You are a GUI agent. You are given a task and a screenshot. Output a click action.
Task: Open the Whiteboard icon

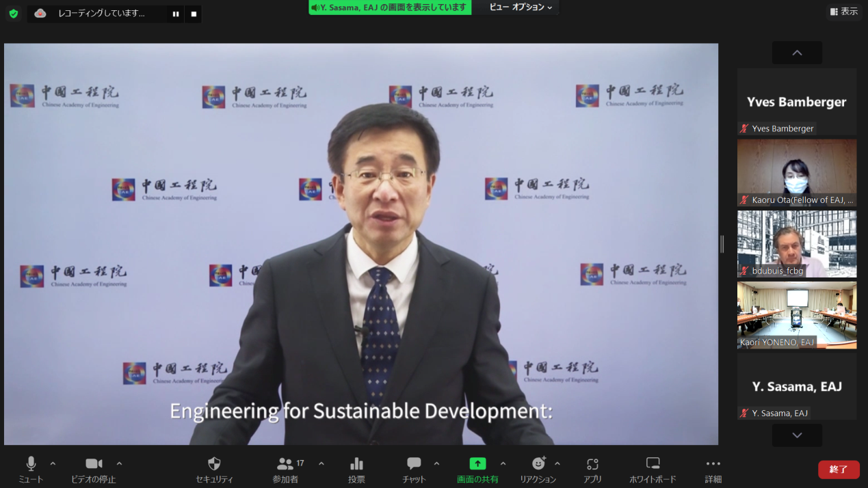pos(653,464)
